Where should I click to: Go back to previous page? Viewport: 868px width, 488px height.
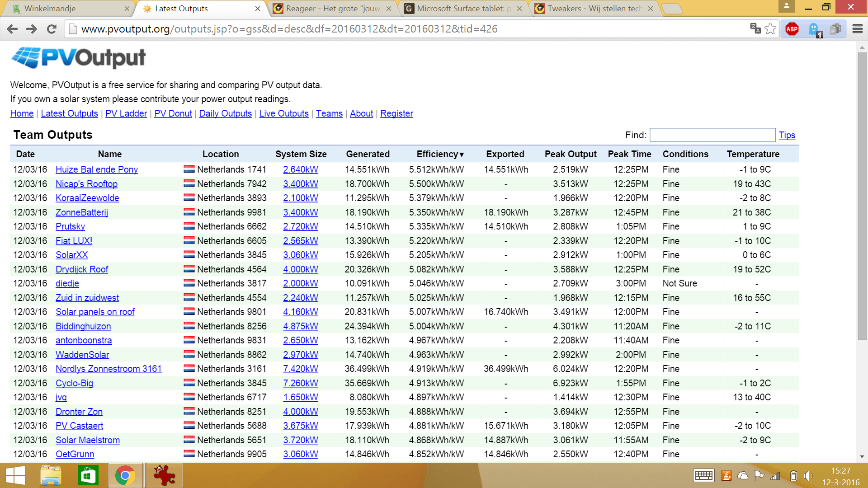pyautogui.click(x=13, y=29)
